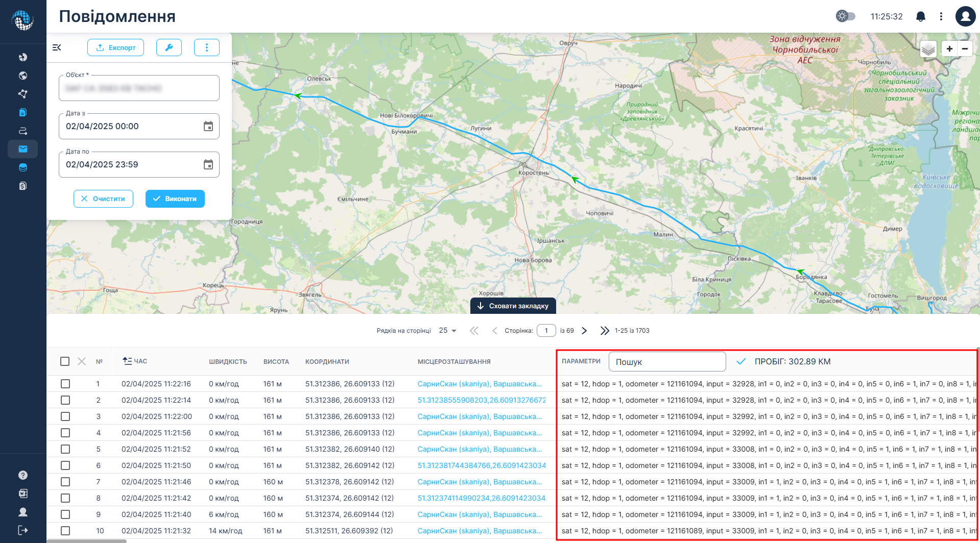Click the 'Виконати' button
Viewport: 980px width, 543px height.
point(175,199)
